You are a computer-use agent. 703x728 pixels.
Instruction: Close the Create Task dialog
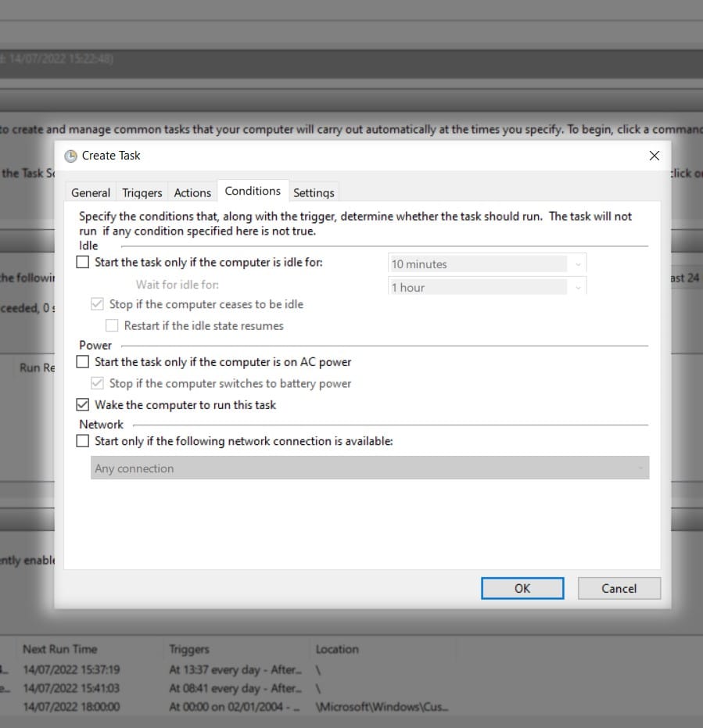pos(655,156)
